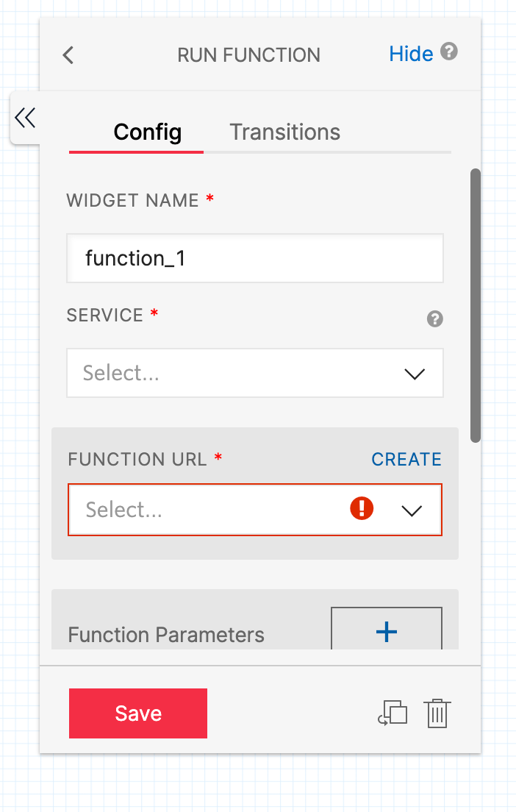
Task: Collapse the panel using the double-chevron icon
Action: click(x=25, y=118)
